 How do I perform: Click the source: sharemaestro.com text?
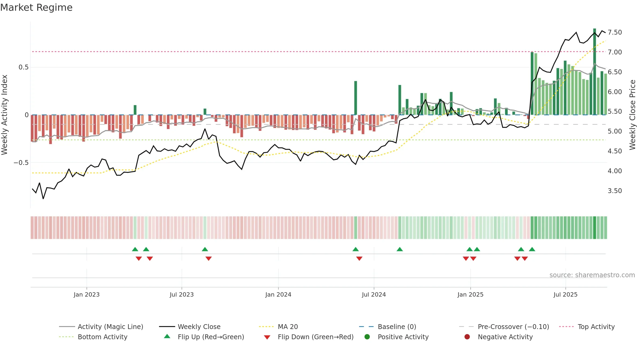pyautogui.click(x=592, y=275)
